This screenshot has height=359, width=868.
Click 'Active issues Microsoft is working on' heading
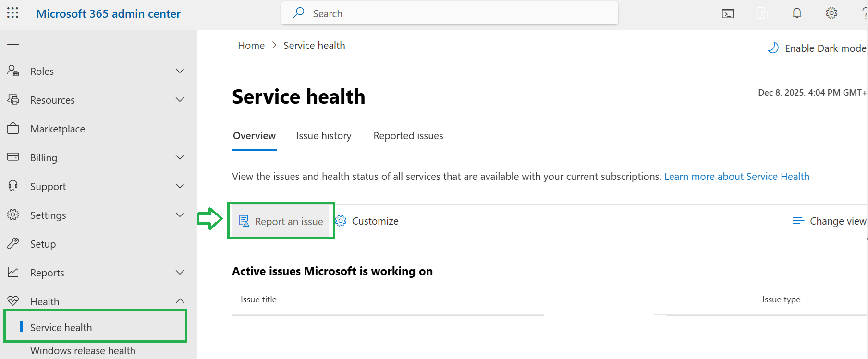(332, 271)
